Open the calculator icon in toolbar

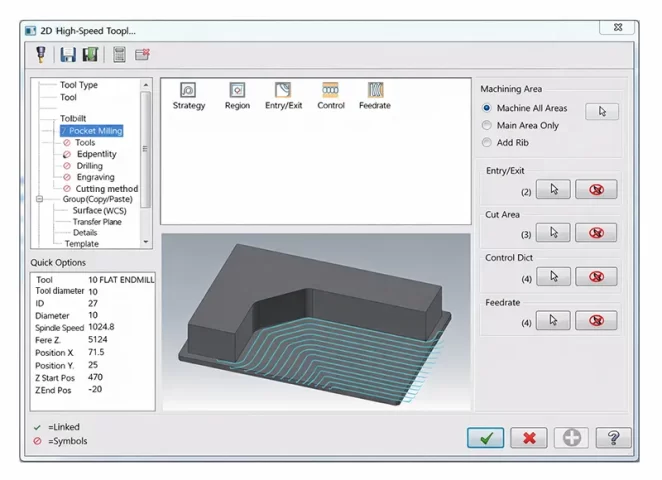[x=119, y=54]
